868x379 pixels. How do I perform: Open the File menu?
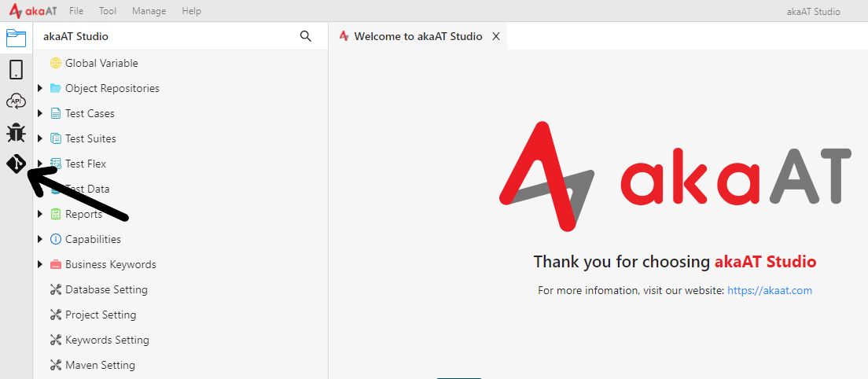click(x=77, y=11)
